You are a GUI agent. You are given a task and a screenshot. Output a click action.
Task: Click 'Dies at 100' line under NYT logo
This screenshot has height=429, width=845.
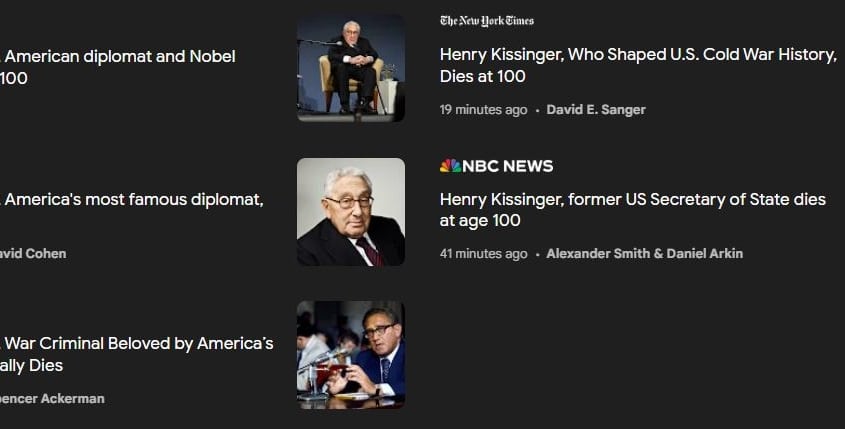[x=482, y=77]
